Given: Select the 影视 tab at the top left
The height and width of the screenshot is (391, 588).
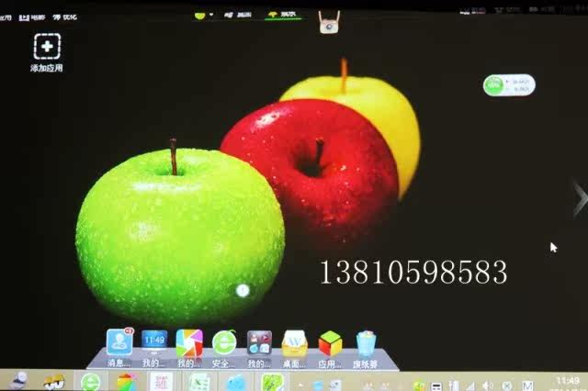Looking at the screenshot, I should click(x=35, y=17).
